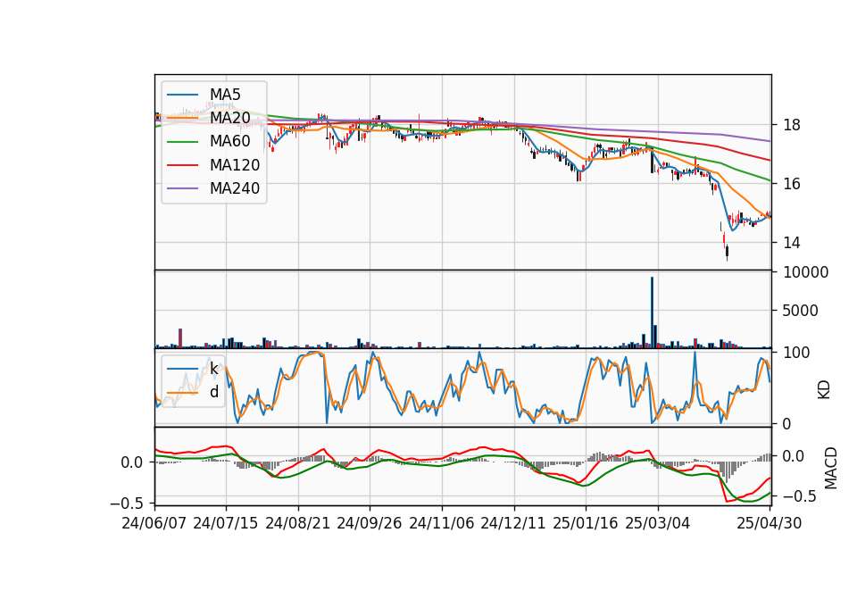Click the MA20 legend label
This screenshot has width=857, height=616.
[229, 118]
